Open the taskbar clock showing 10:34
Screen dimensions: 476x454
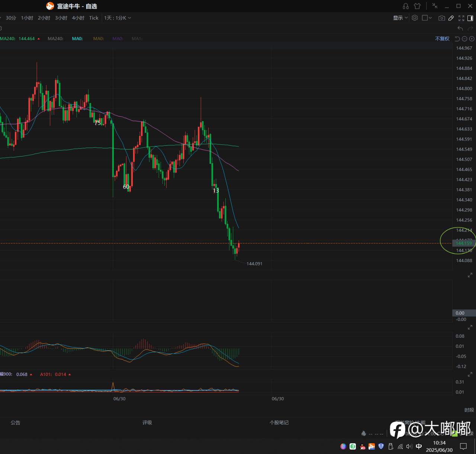439,446
